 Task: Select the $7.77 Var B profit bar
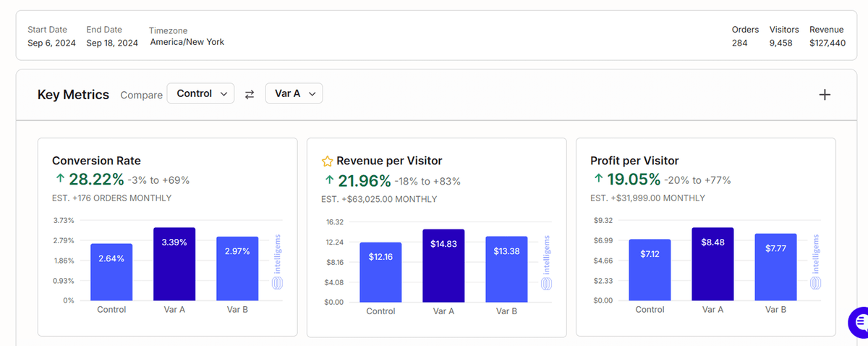pos(775,266)
